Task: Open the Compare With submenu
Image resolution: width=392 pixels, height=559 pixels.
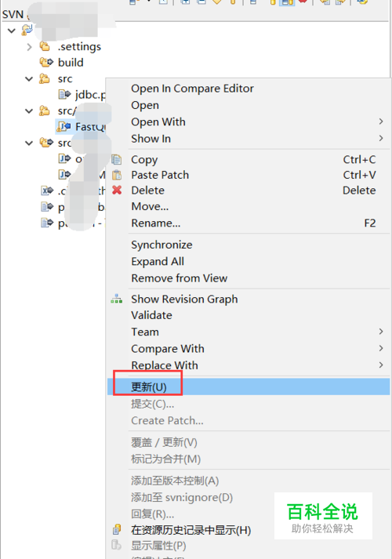Action: 249,348
